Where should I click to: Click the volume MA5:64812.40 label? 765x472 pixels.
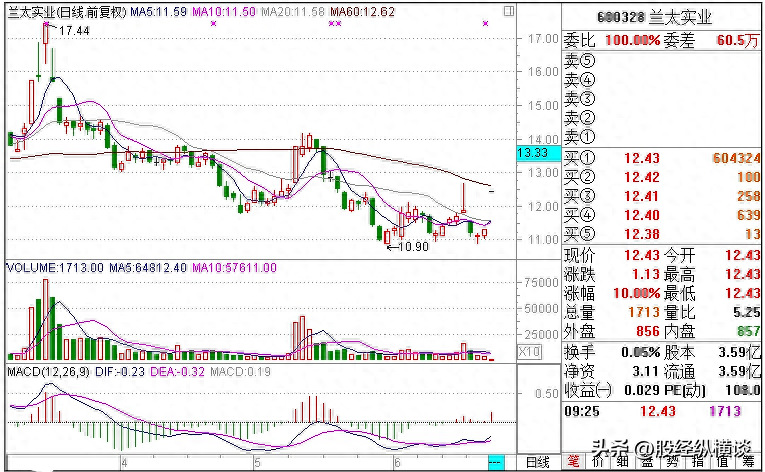[x=148, y=267]
